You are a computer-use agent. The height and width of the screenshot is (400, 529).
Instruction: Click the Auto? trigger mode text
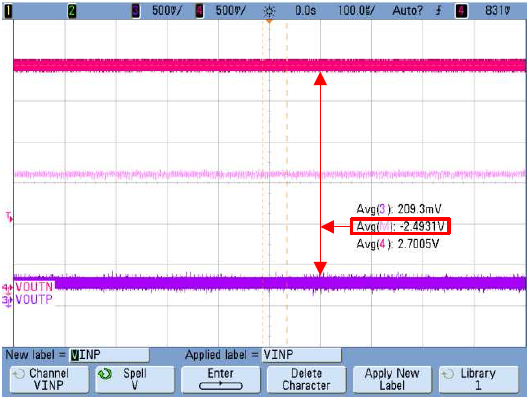(x=407, y=11)
